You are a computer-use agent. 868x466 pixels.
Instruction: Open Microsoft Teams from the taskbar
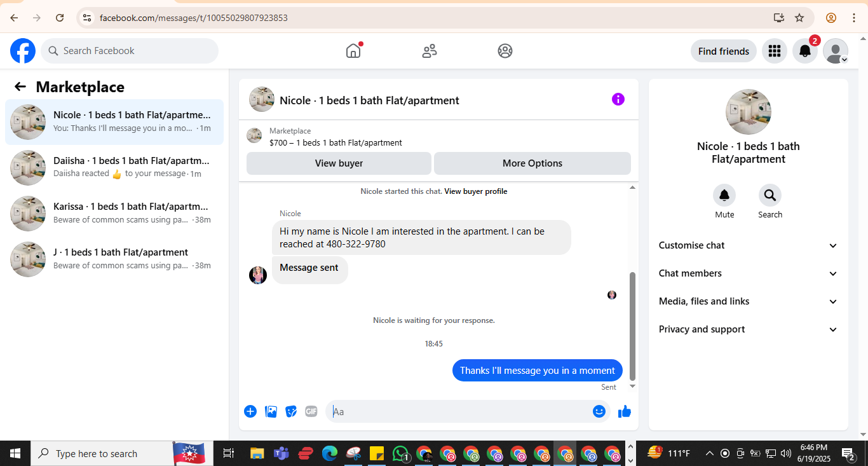tap(281, 453)
